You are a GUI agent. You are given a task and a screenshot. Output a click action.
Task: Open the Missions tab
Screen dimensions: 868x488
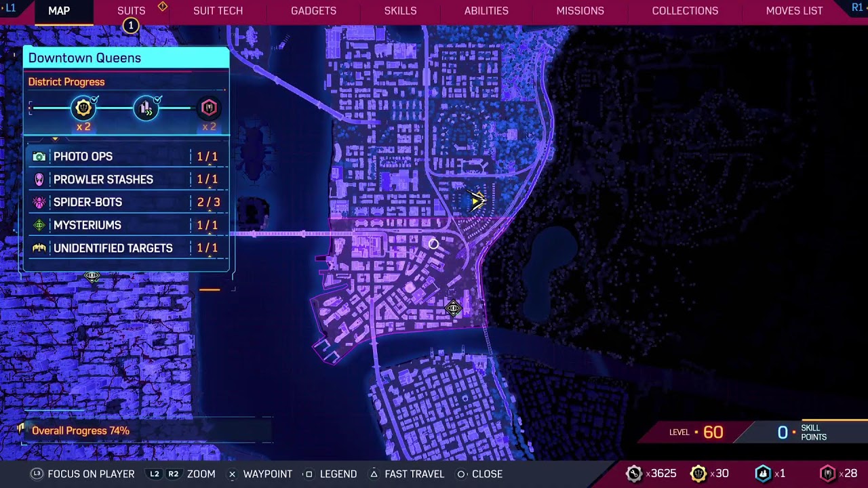tap(580, 11)
